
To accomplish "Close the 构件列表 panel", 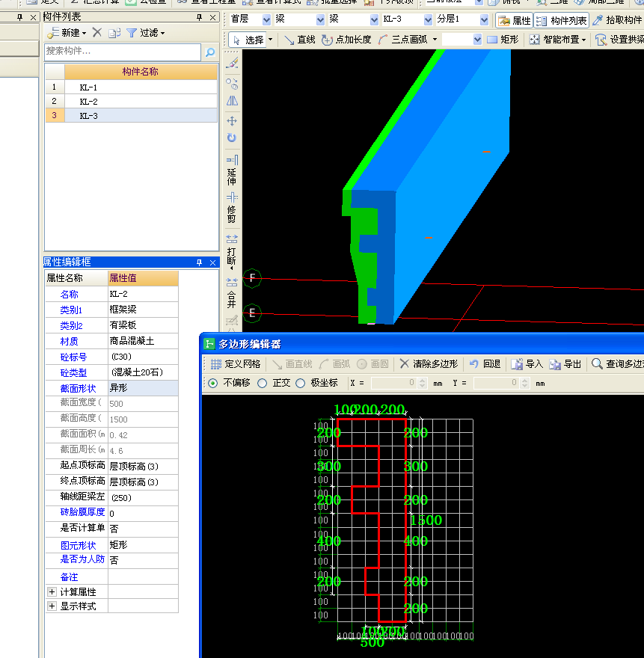I will pos(213,17).
